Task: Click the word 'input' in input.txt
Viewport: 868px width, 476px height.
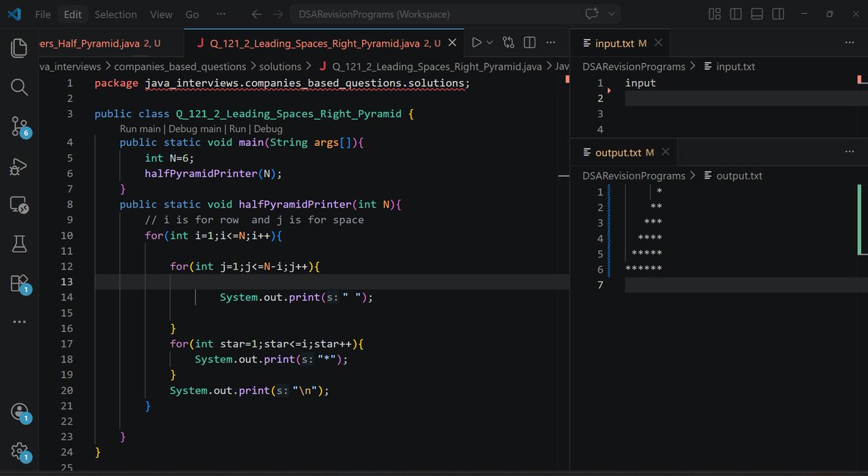Action: coord(640,82)
